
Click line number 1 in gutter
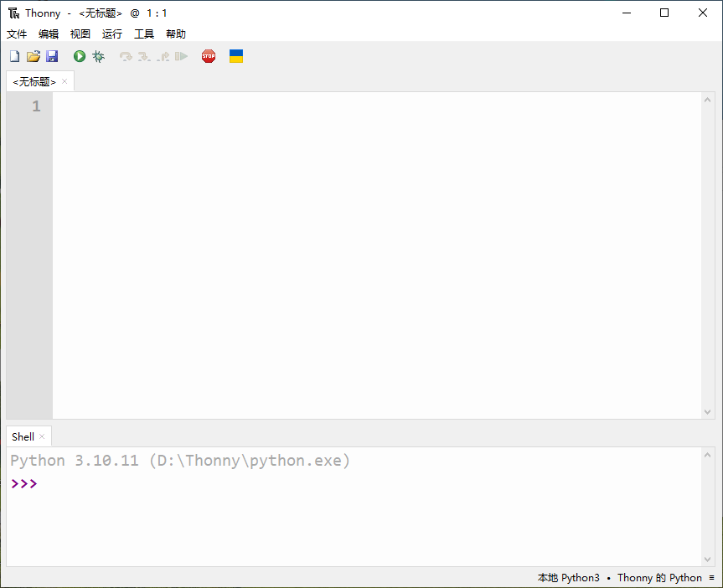(36, 106)
